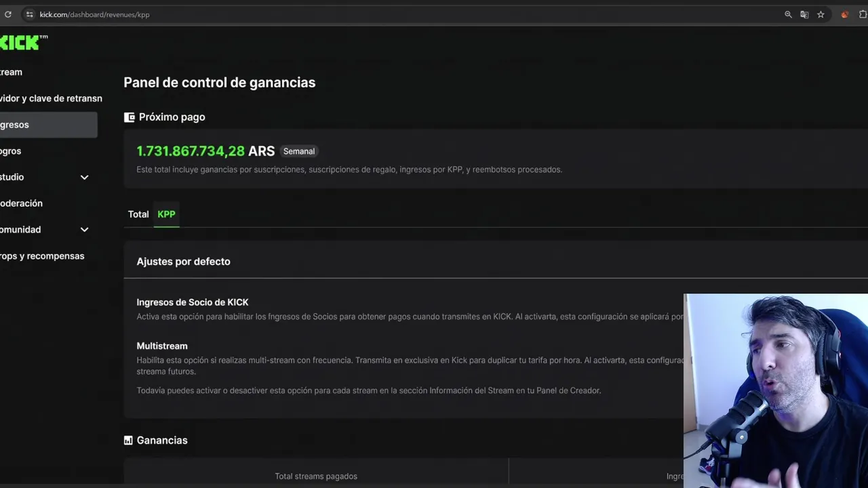Image resolution: width=868 pixels, height=488 pixels.
Task: Open the extensions puzzle icon
Action: click(x=863, y=14)
